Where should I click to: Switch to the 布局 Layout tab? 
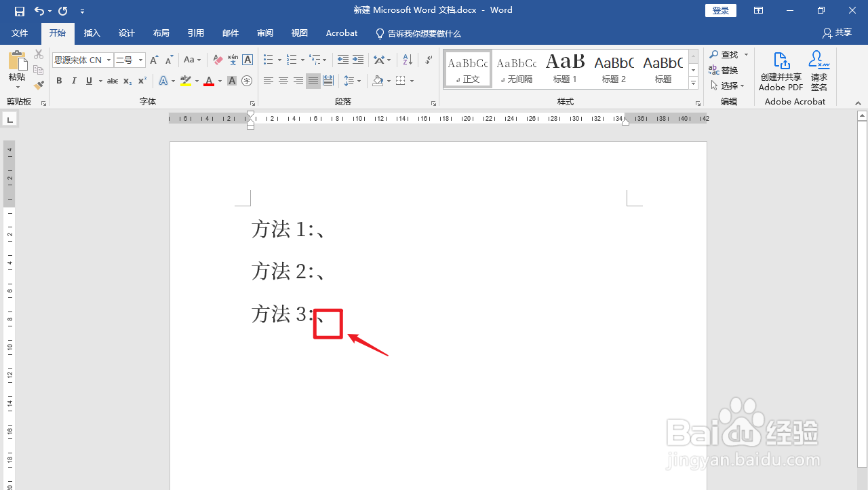pos(161,33)
